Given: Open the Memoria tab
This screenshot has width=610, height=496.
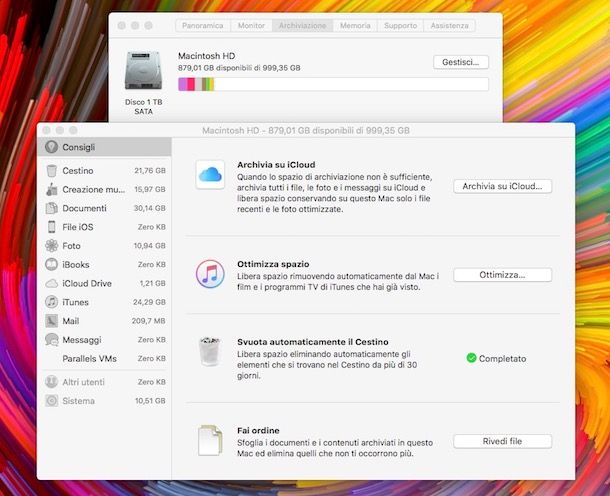Looking at the screenshot, I should click(x=355, y=26).
